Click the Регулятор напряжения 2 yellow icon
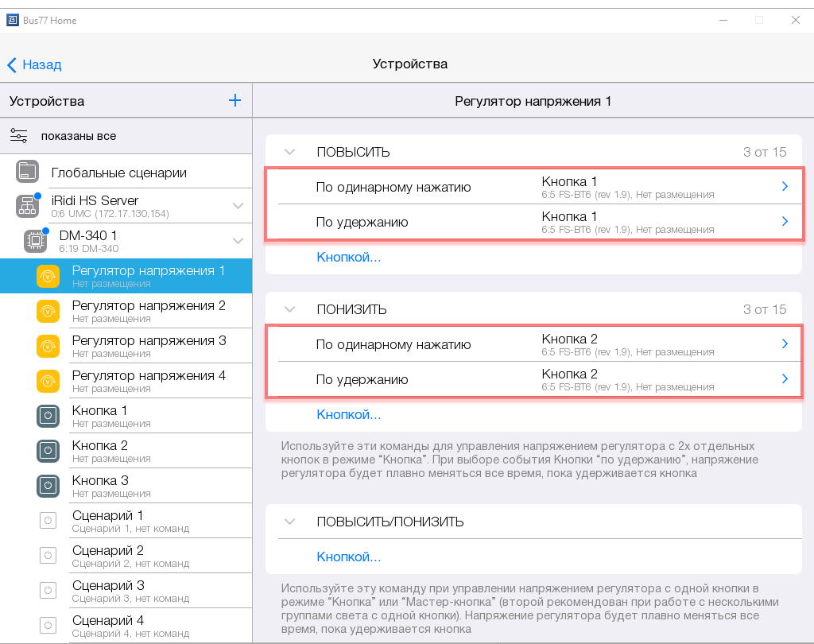 (x=48, y=311)
